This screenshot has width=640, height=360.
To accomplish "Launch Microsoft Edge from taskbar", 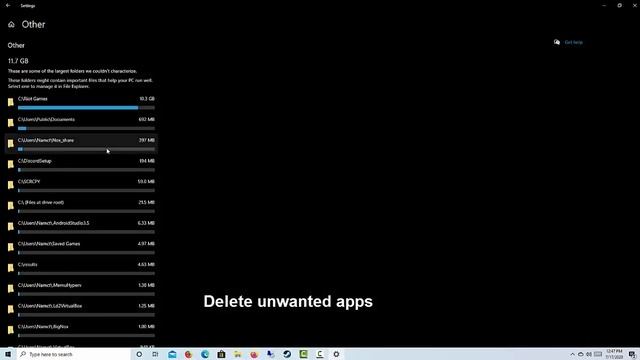I will [x=204, y=354].
